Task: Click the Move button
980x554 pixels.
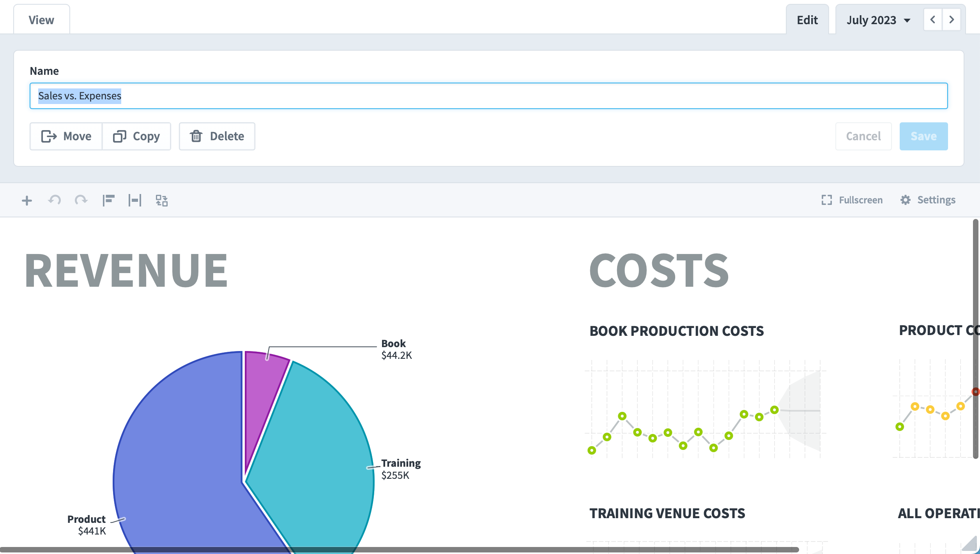Action: click(x=66, y=136)
